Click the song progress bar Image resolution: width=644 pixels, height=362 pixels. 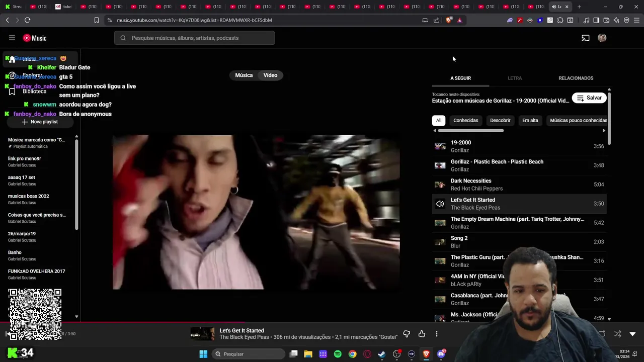coord(322,323)
